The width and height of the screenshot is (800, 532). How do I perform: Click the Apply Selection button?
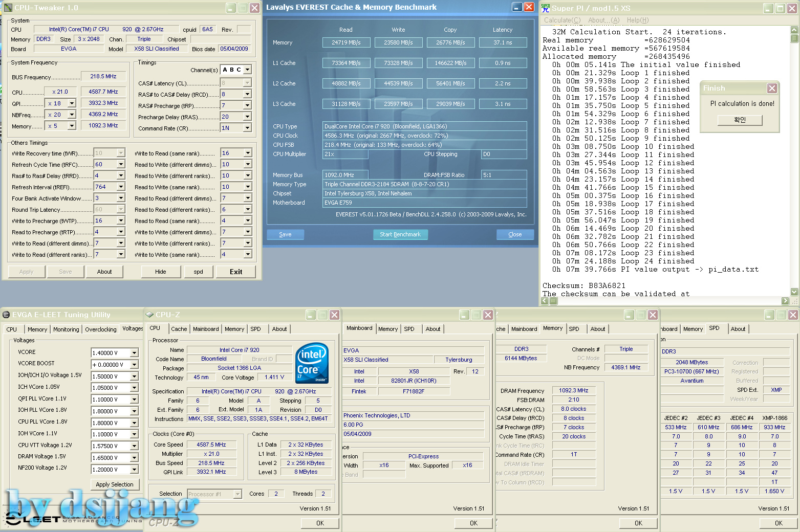pyautogui.click(x=115, y=484)
